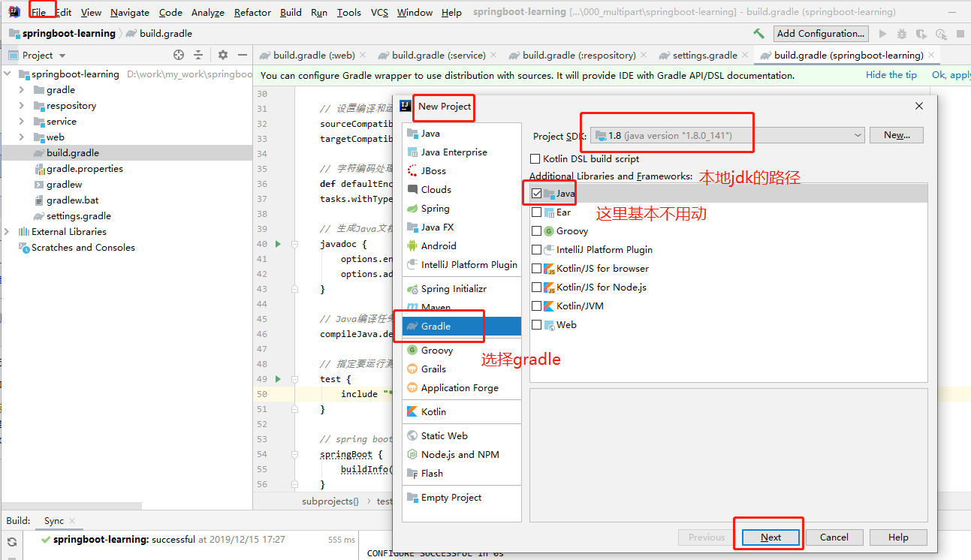
Task: Expand the web module folder
Action: 22,137
